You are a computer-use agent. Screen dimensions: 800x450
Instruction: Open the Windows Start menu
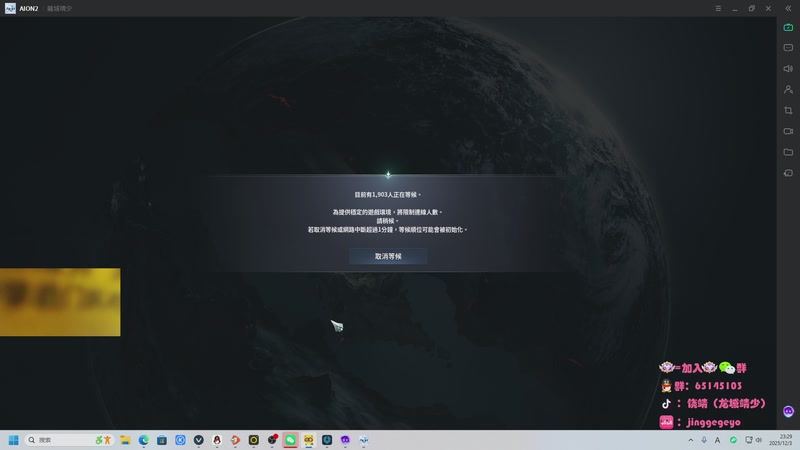[x=14, y=440]
